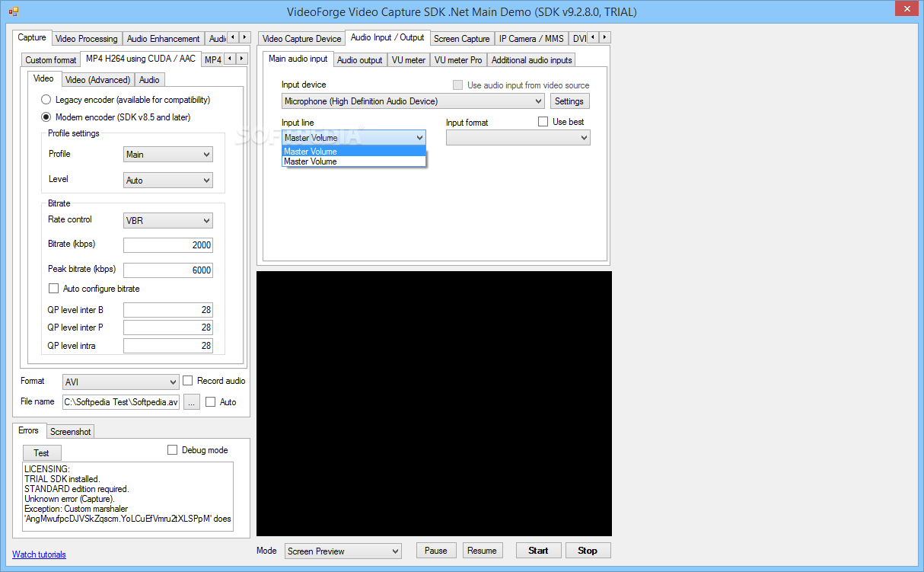
Task: Click the Start button
Action: point(538,551)
